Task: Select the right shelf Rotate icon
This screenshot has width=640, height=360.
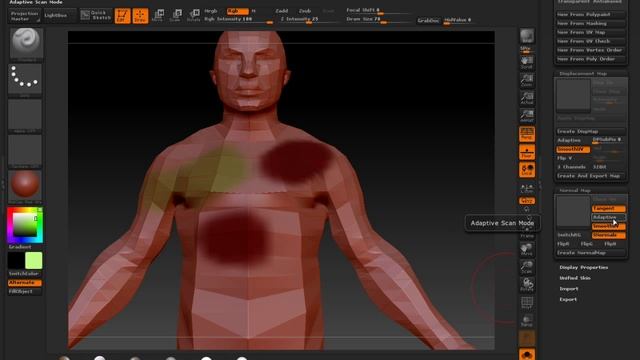Action: point(527,284)
